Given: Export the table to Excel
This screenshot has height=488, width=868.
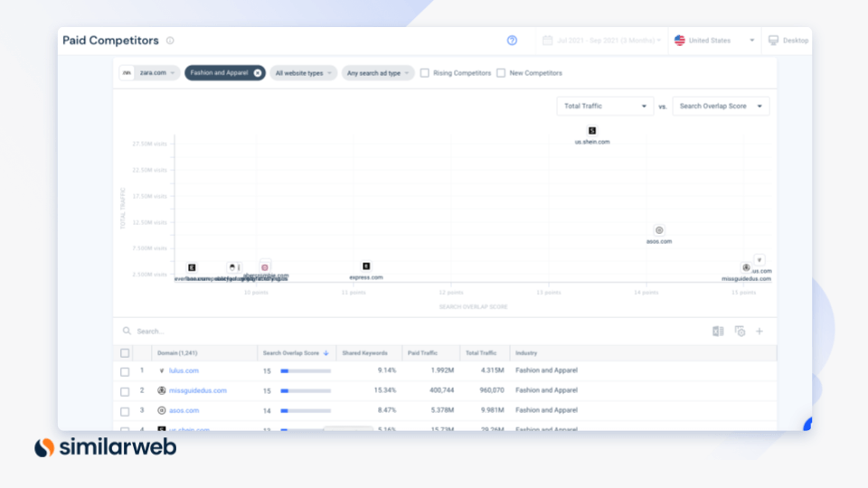Looking at the screenshot, I should pyautogui.click(x=718, y=332).
